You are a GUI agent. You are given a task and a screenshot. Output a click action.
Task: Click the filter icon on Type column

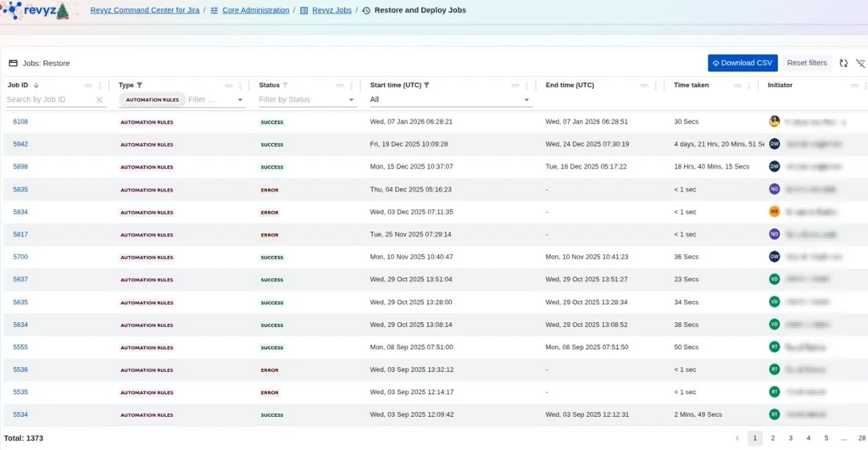(x=140, y=86)
